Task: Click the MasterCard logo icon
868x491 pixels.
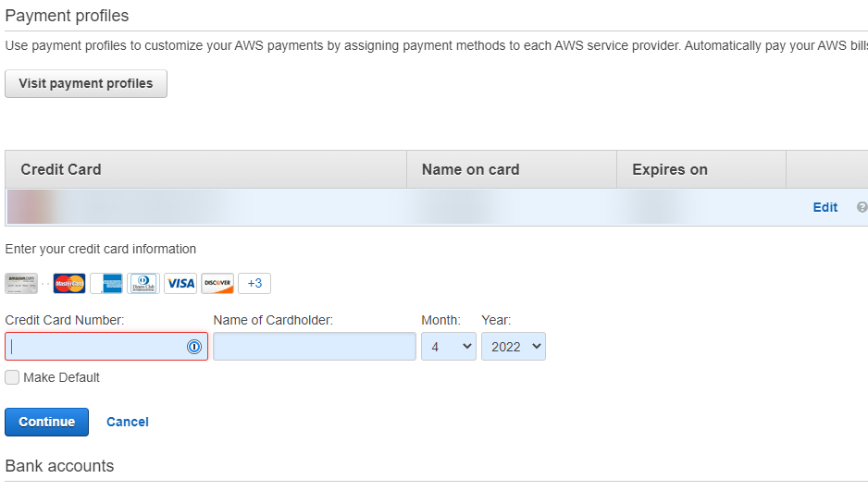Action: (x=69, y=283)
